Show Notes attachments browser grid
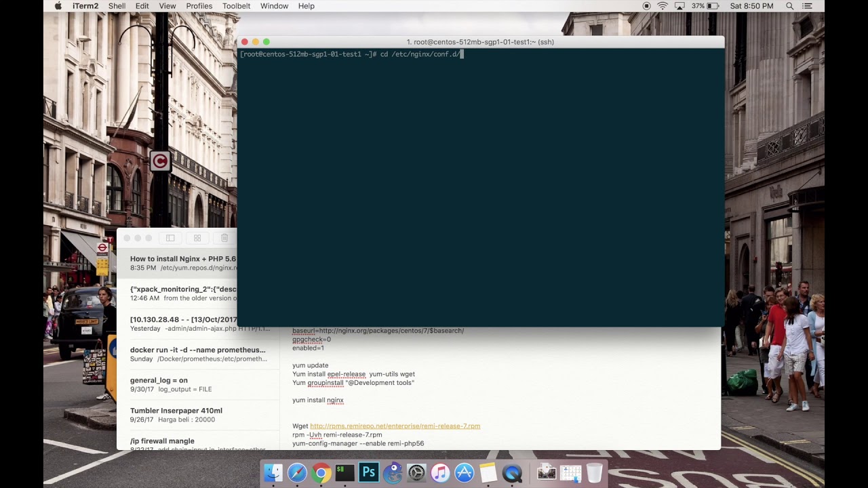This screenshot has width=868, height=488. 197,238
